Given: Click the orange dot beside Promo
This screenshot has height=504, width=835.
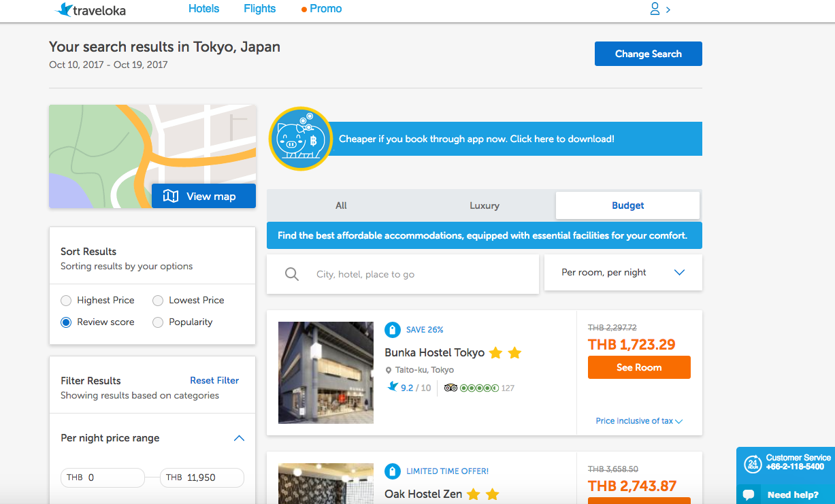Looking at the screenshot, I should pyautogui.click(x=304, y=10).
